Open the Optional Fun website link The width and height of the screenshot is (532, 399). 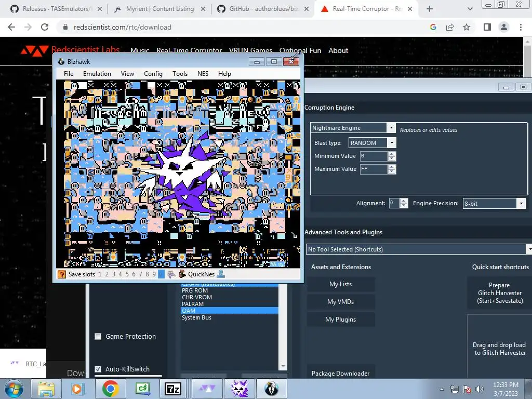click(x=300, y=50)
